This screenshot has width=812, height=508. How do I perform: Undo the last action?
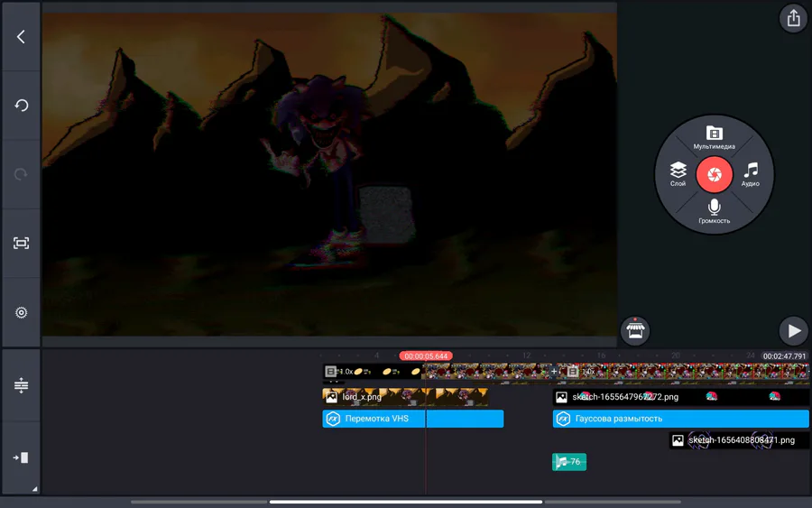click(21, 106)
